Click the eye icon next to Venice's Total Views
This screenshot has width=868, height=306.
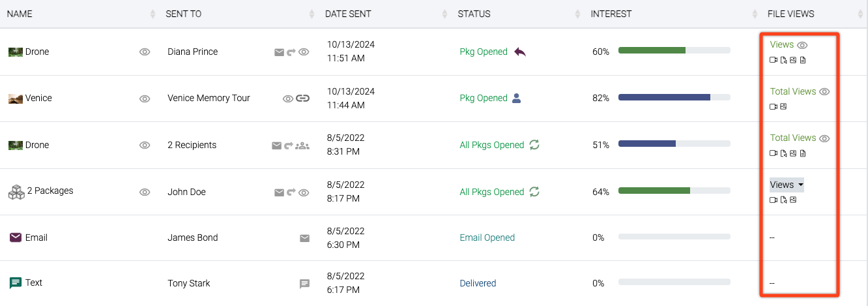pyautogui.click(x=824, y=92)
